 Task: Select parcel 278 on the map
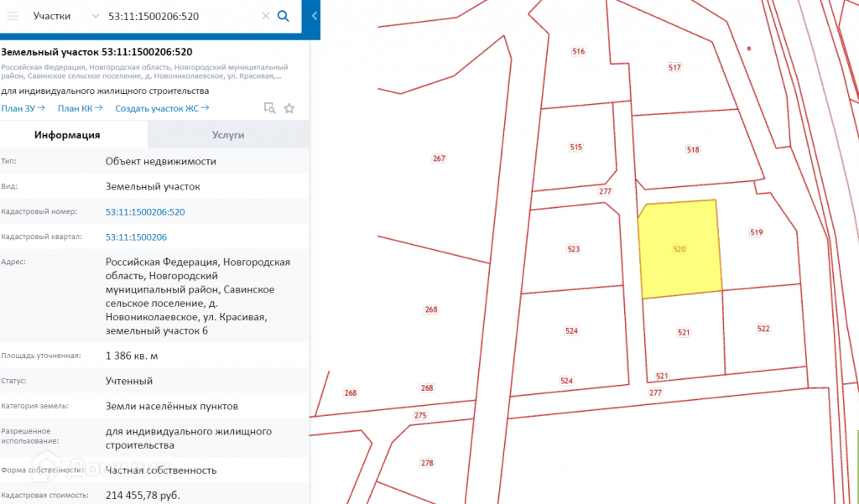427,463
